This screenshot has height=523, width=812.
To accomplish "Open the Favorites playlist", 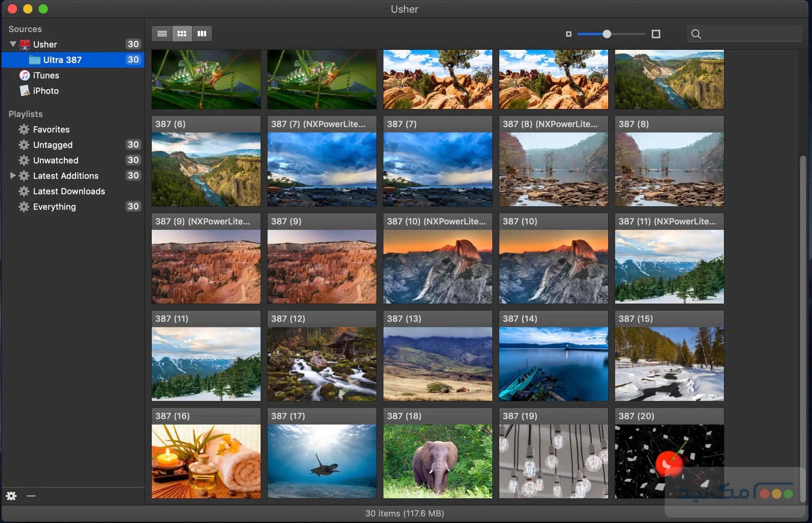I will click(x=51, y=129).
